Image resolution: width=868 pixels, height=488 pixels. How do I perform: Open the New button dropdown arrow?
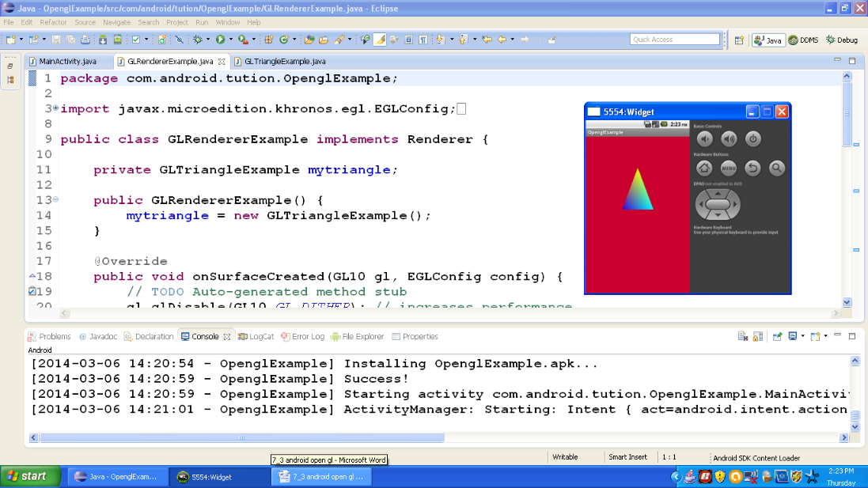click(x=21, y=40)
